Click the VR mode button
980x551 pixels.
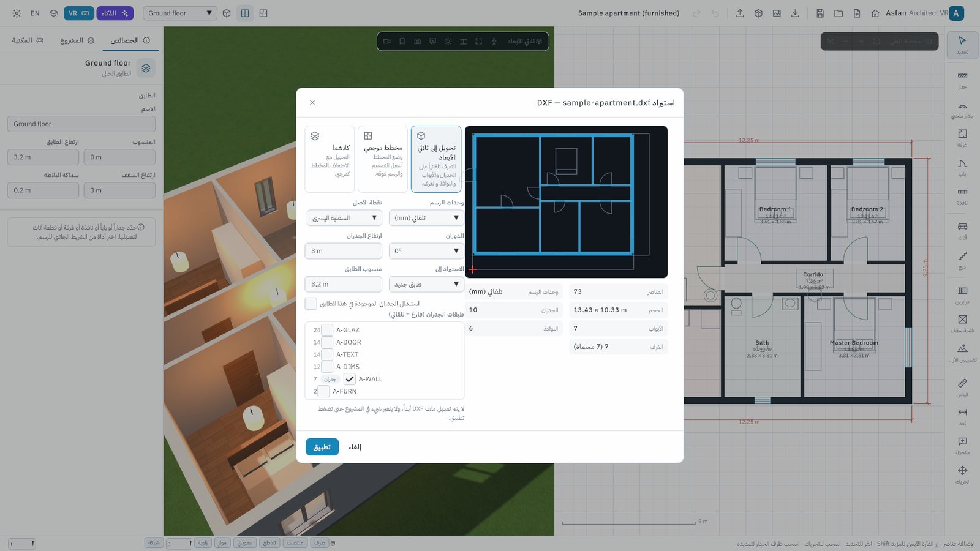(79, 13)
